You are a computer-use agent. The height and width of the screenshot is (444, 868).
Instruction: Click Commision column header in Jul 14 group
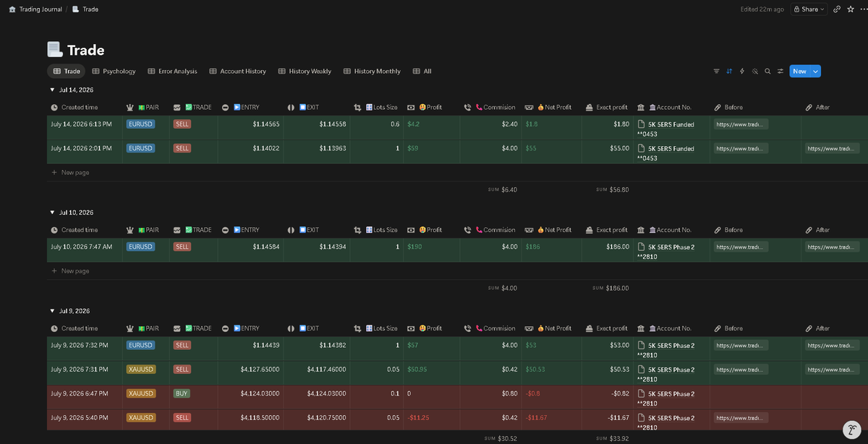[490, 108]
